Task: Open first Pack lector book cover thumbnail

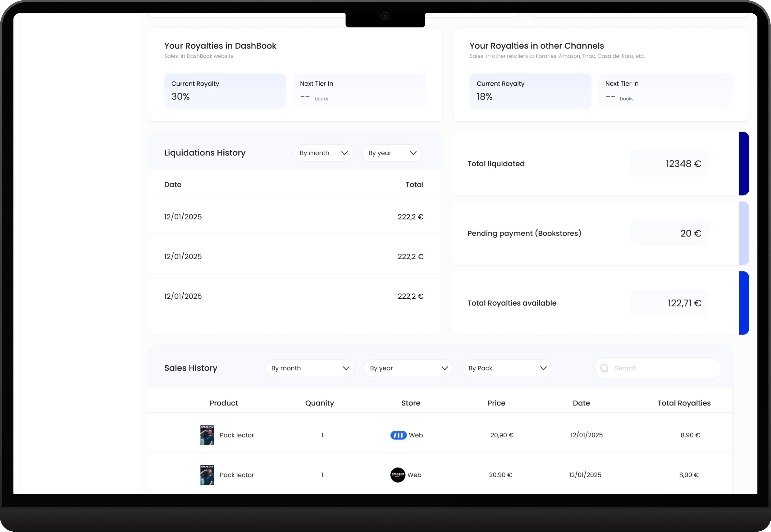Action: tap(207, 435)
